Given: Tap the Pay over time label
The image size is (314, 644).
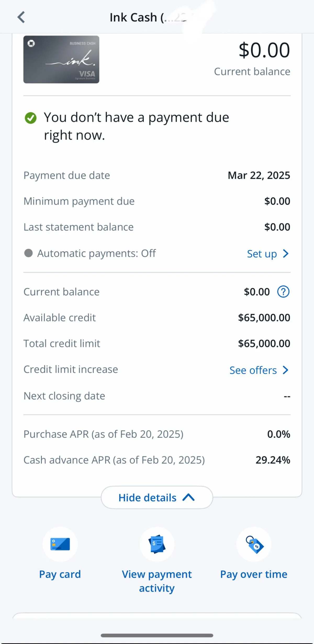Looking at the screenshot, I should tap(254, 574).
